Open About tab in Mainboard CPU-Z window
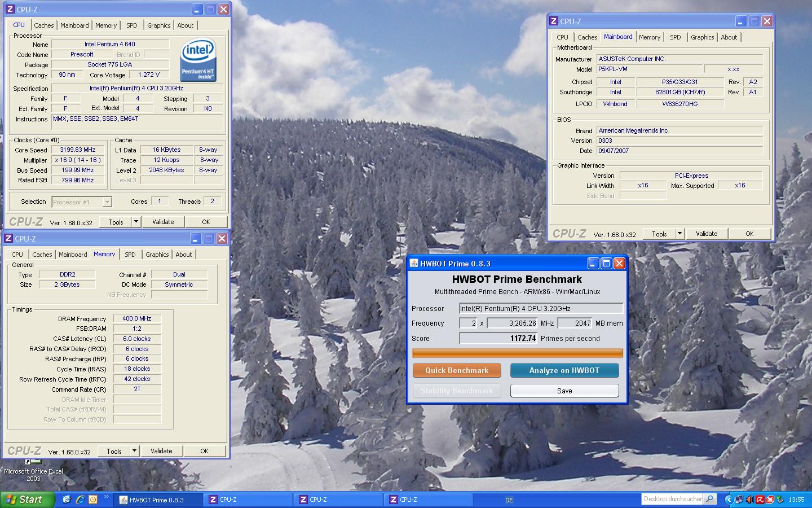The image size is (812, 508). [729, 37]
